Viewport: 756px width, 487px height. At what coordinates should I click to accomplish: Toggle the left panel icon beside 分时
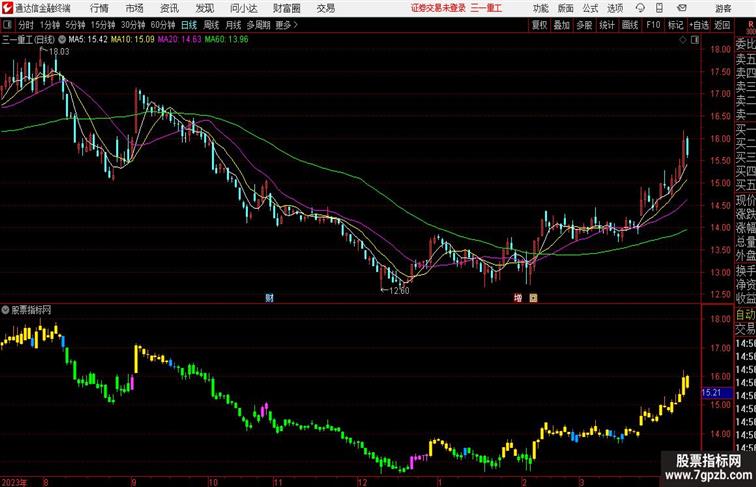(x=7, y=25)
